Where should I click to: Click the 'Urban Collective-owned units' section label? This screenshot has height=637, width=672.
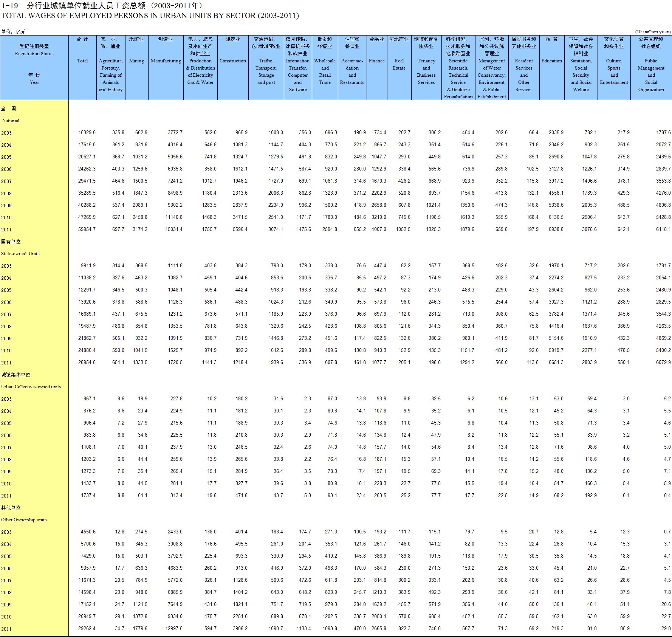point(31,387)
